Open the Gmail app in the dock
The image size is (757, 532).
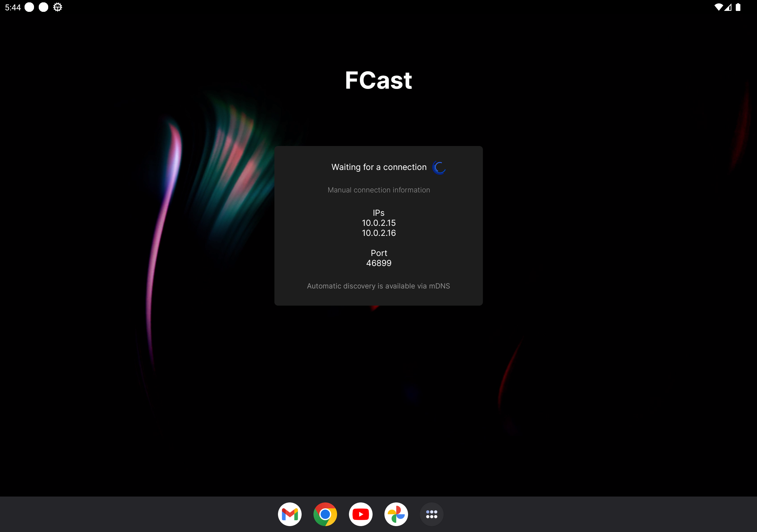pyautogui.click(x=289, y=514)
